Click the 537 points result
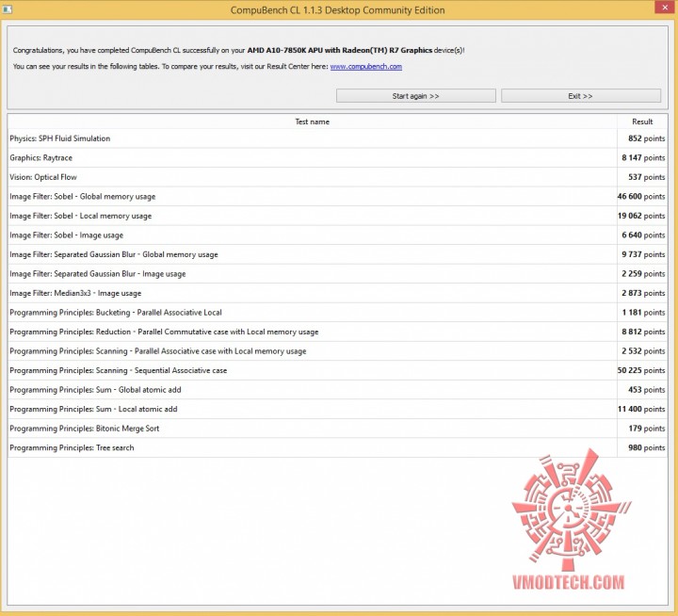 (646, 177)
